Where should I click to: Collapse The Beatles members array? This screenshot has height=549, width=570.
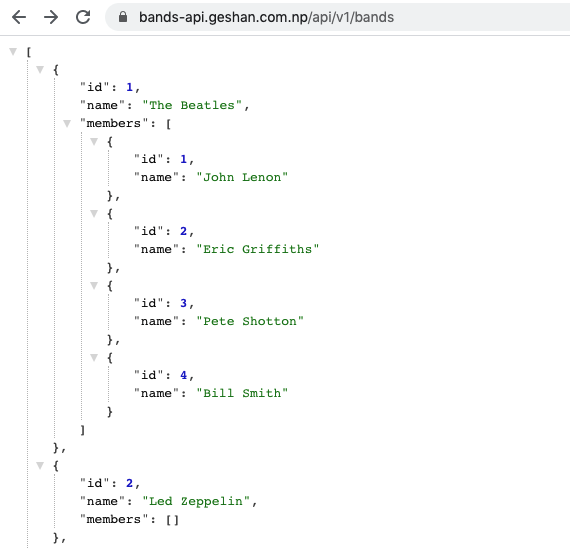[x=67, y=124]
